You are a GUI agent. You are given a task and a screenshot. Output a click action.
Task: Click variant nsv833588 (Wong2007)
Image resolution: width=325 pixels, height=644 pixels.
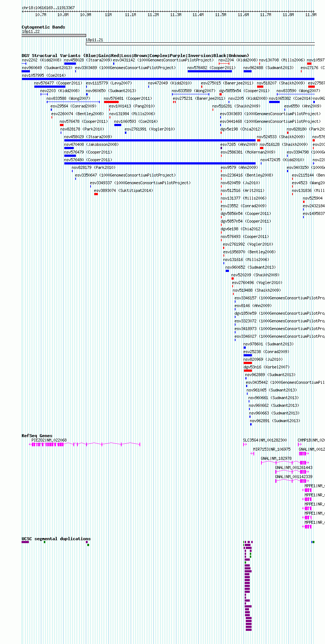pyautogui.click(x=68, y=98)
